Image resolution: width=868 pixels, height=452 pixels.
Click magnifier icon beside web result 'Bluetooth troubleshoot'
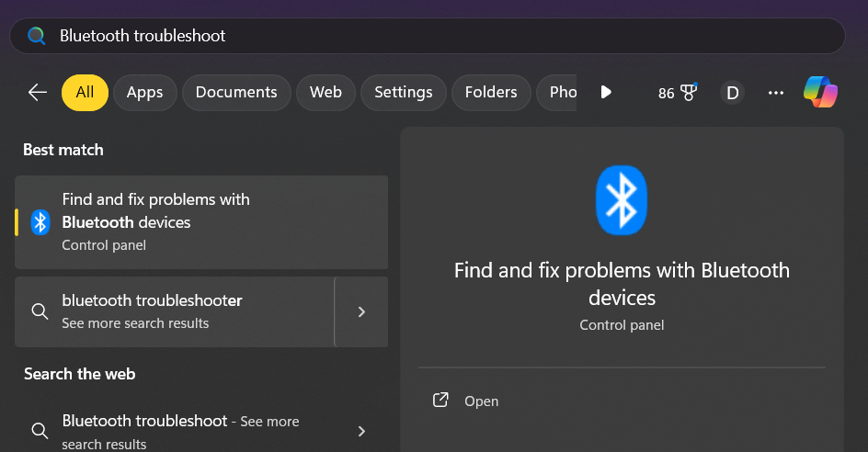click(40, 431)
